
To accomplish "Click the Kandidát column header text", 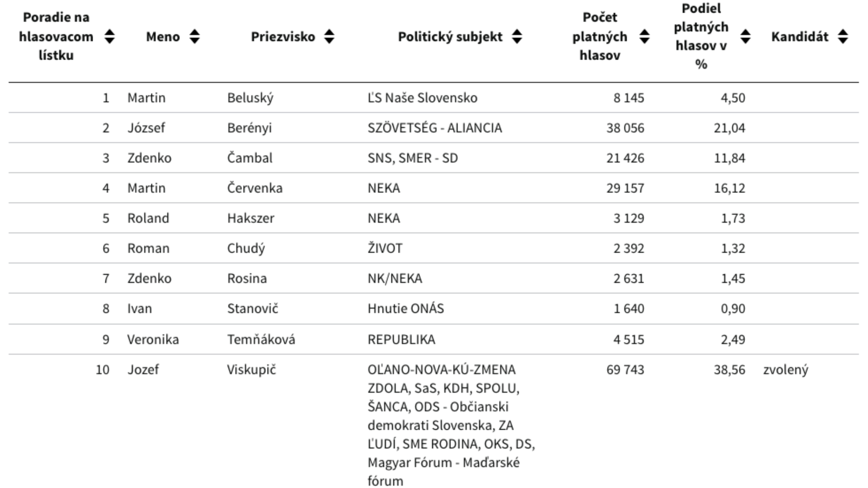I will (x=800, y=37).
